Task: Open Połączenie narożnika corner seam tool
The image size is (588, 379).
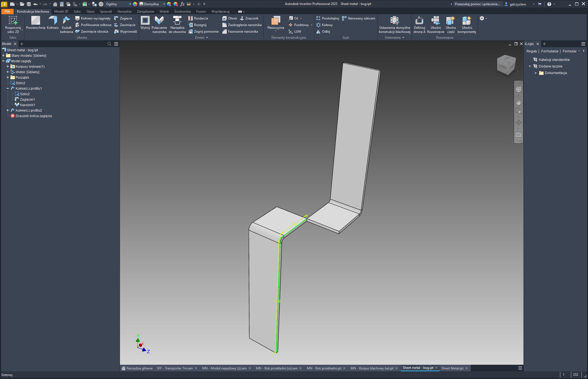Action: click(x=159, y=25)
